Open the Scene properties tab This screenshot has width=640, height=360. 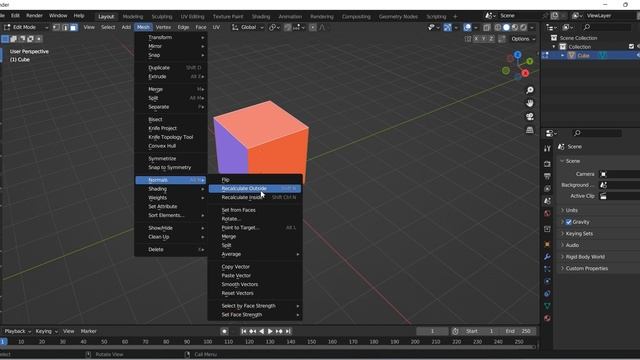(x=547, y=201)
